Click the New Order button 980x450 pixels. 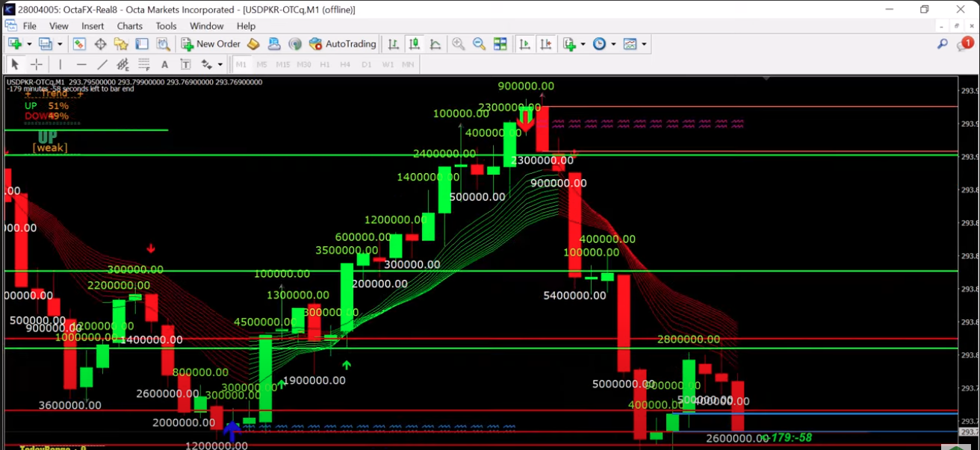pyautogui.click(x=211, y=44)
